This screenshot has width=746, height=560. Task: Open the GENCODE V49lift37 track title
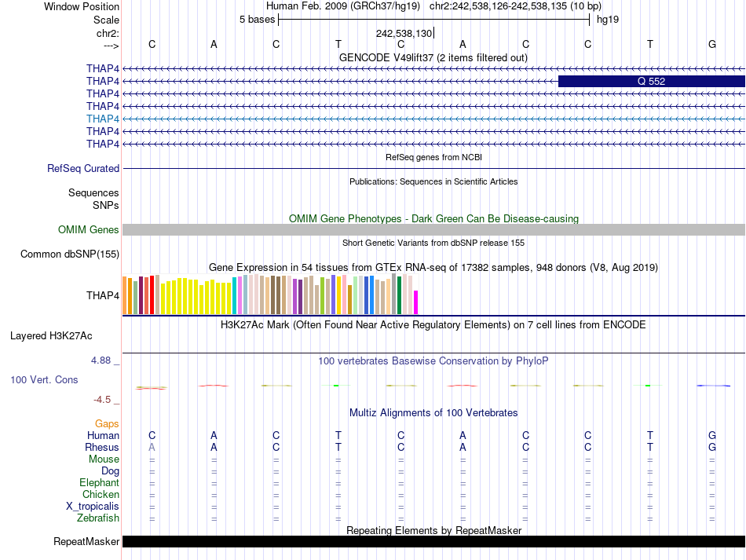(x=433, y=57)
